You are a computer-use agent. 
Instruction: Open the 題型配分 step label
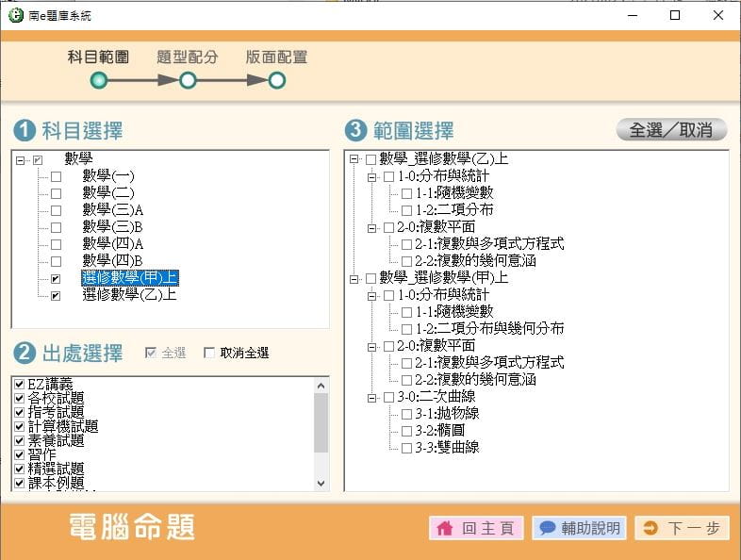pyautogui.click(x=188, y=58)
